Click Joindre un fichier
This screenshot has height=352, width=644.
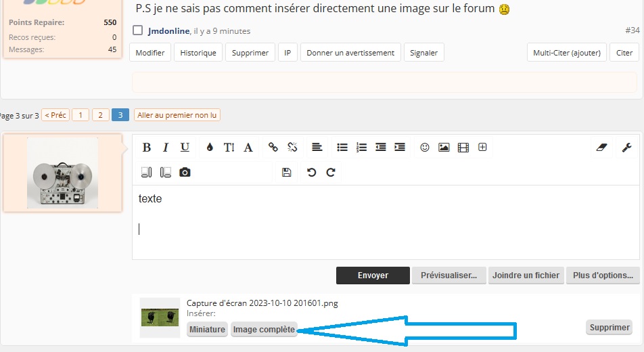[526, 276]
